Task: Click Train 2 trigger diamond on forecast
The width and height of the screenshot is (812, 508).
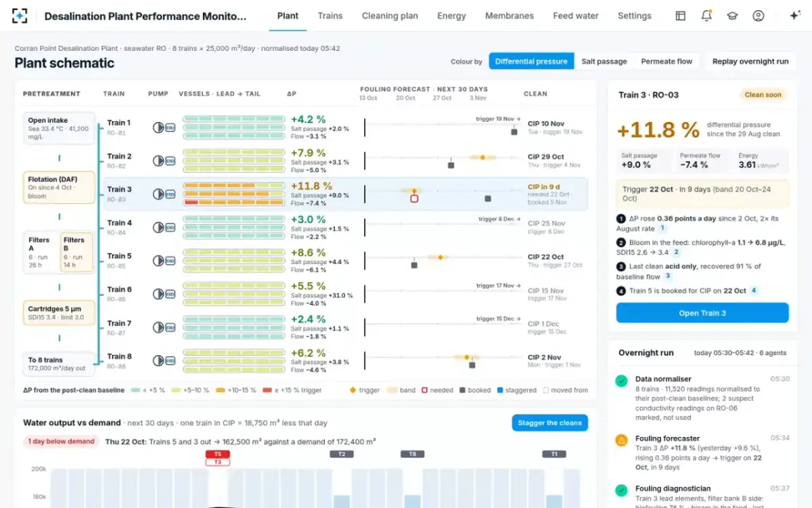Action: 482,157
